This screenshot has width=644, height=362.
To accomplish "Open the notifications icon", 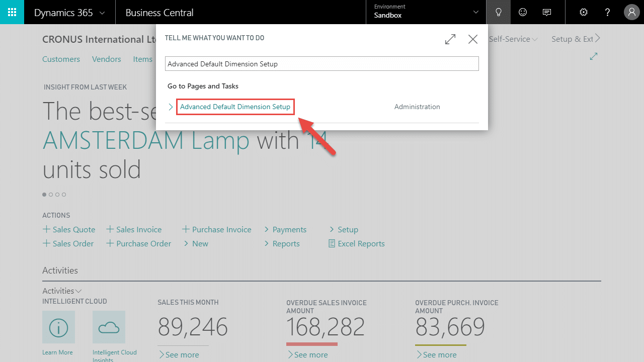I will 547,12.
